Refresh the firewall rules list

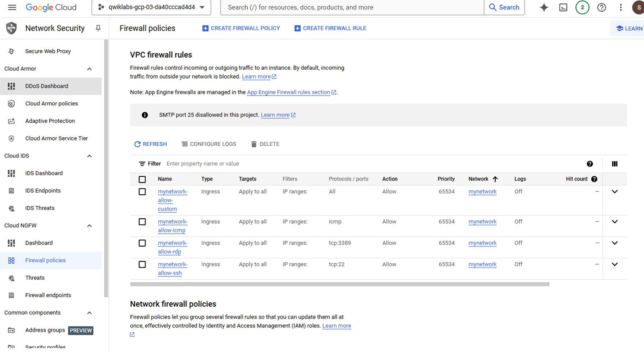151,144
